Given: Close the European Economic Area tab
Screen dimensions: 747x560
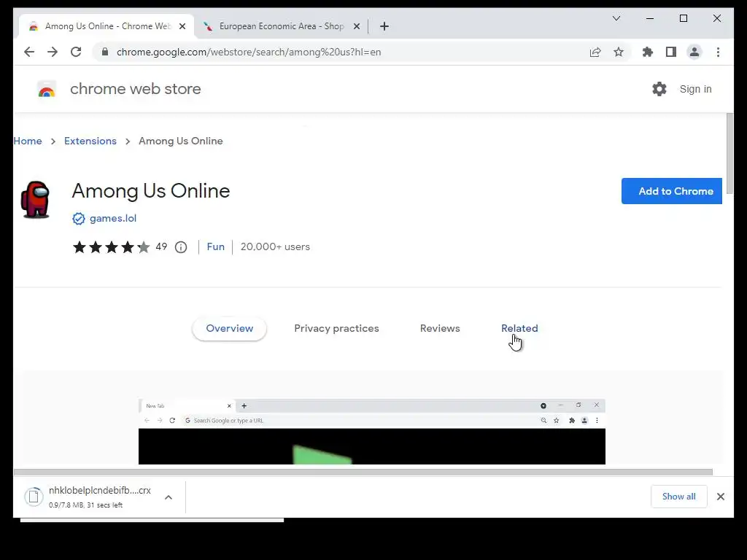Looking at the screenshot, I should [x=356, y=26].
